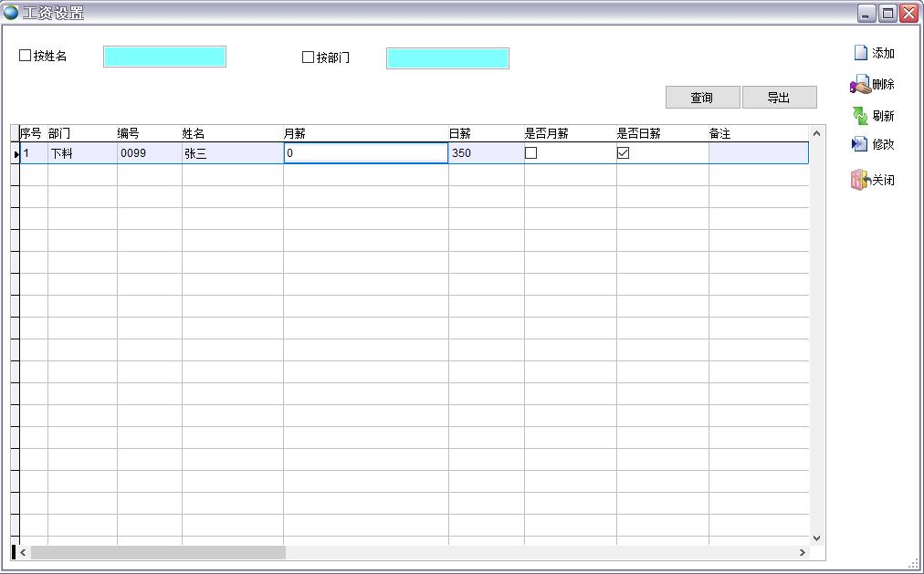Click the 部门 column header
The width and height of the screenshot is (924, 574).
click(x=60, y=133)
